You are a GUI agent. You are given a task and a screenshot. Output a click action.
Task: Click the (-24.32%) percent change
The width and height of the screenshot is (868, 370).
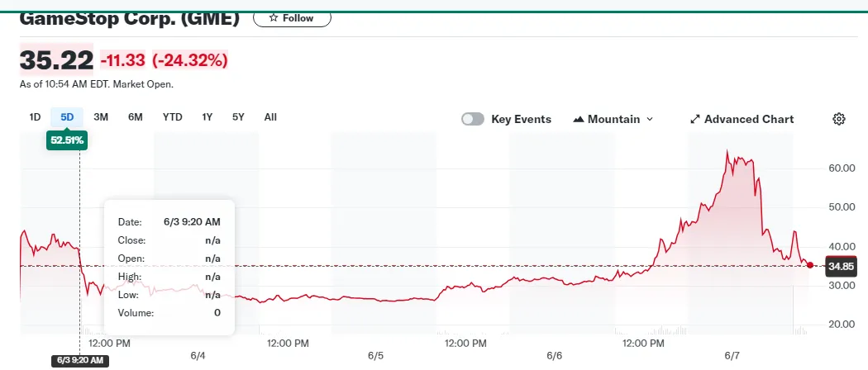(x=190, y=59)
